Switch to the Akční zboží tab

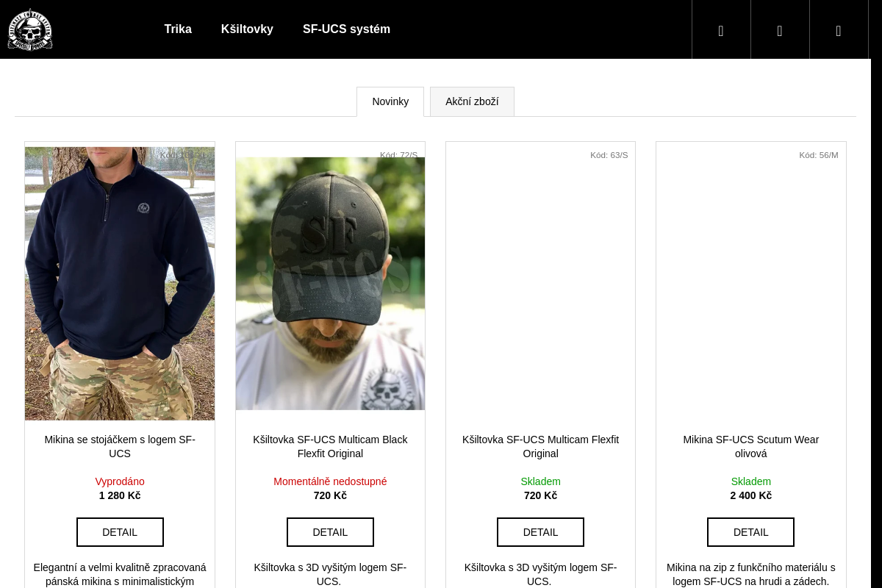click(472, 101)
